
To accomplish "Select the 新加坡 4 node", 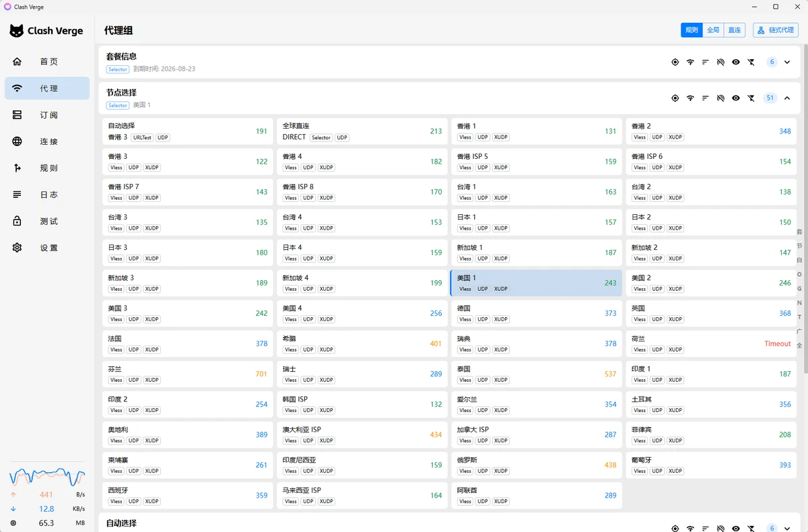I will [362, 283].
